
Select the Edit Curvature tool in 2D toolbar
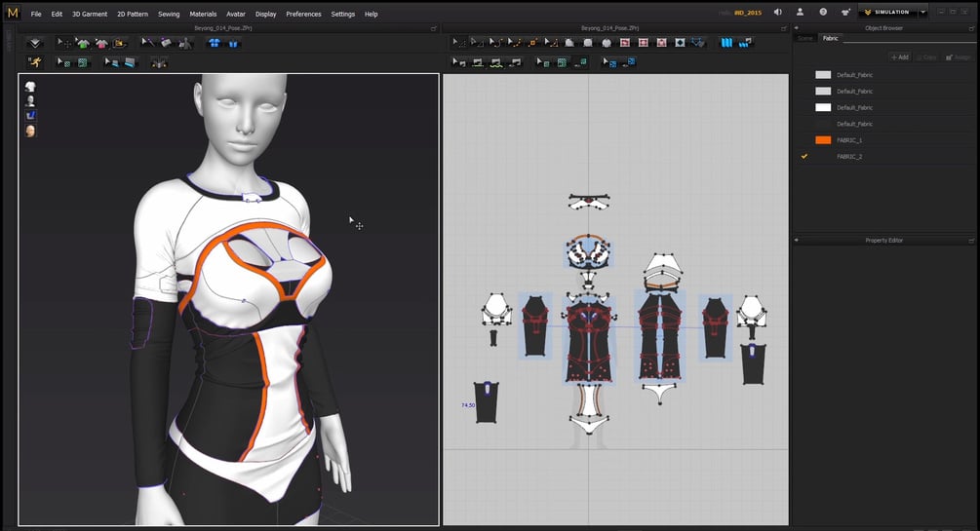pyautogui.click(x=496, y=43)
